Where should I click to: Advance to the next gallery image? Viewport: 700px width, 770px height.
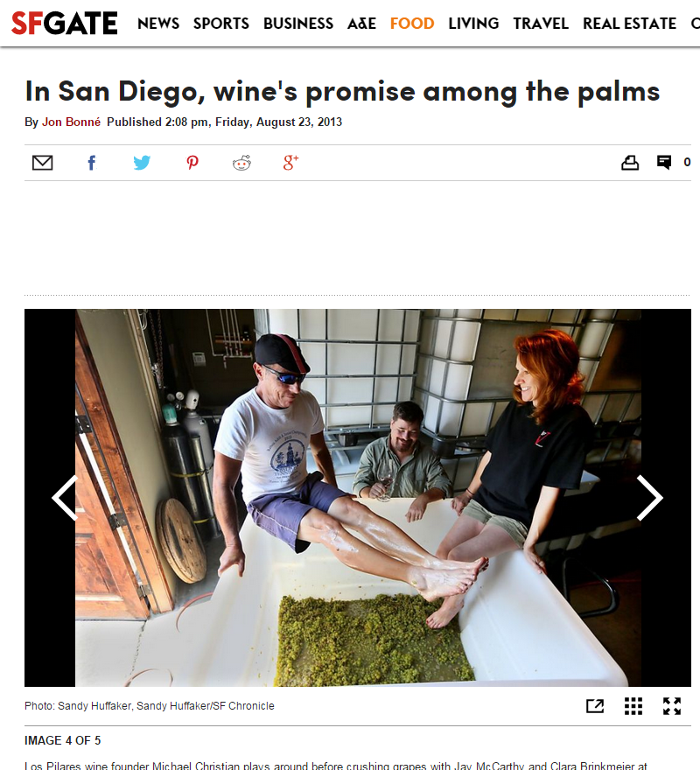point(649,498)
